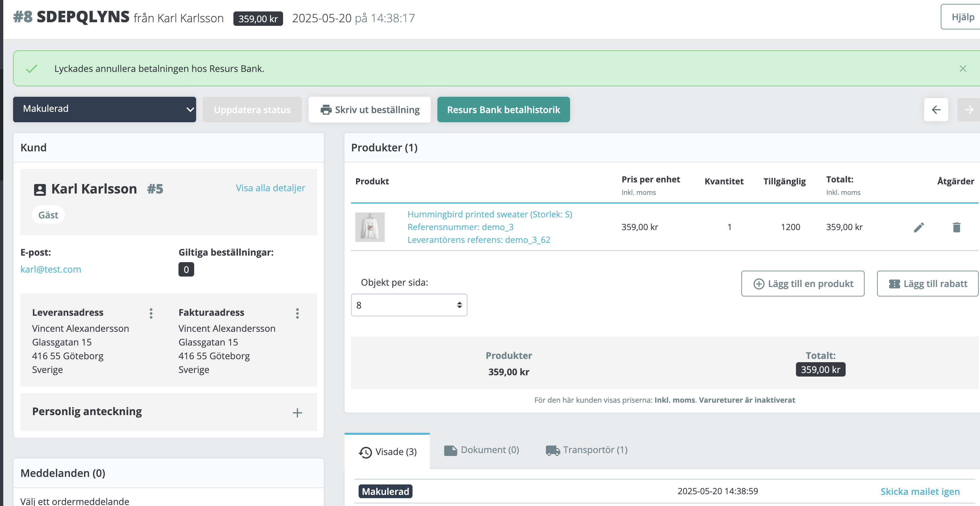Go to next order with right arrow
The image size is (980, 506).
969,110
